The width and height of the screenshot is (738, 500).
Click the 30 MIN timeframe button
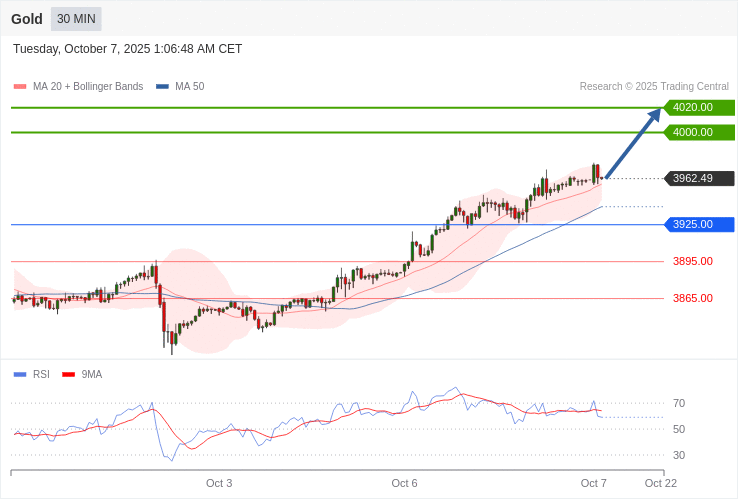76,19
